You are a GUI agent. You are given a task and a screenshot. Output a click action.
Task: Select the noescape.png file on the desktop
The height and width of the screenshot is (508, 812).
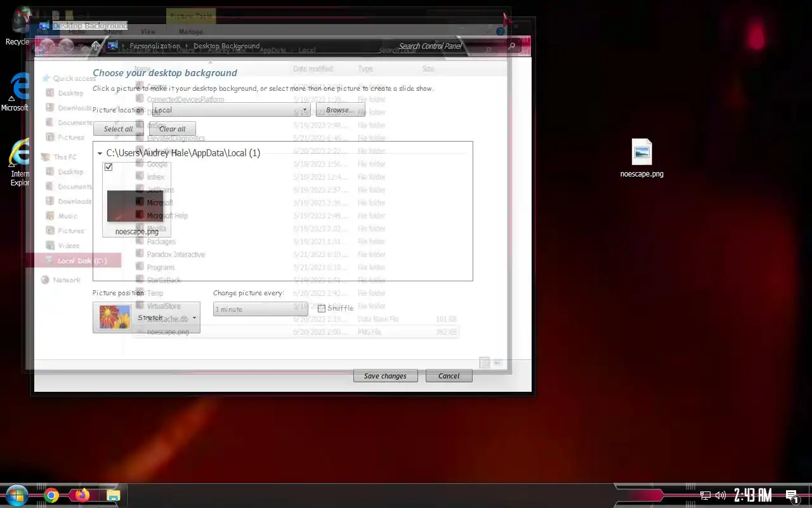point(642,159)
